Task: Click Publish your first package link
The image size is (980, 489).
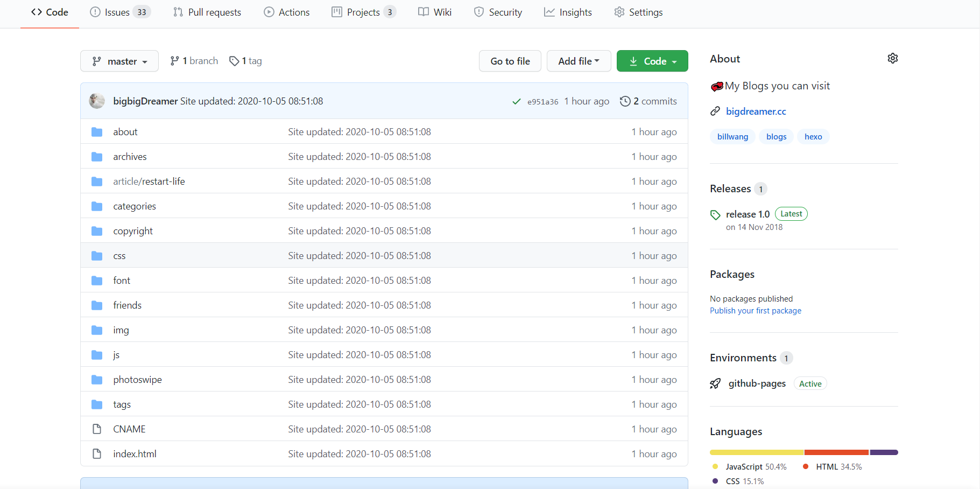Action: [x=756, y=311]
